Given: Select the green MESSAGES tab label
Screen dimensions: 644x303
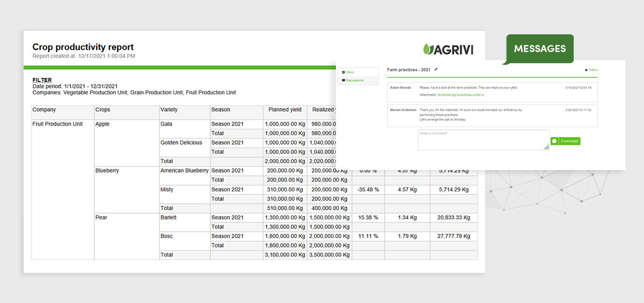Looking at the screenshot, I should (539, 49).
